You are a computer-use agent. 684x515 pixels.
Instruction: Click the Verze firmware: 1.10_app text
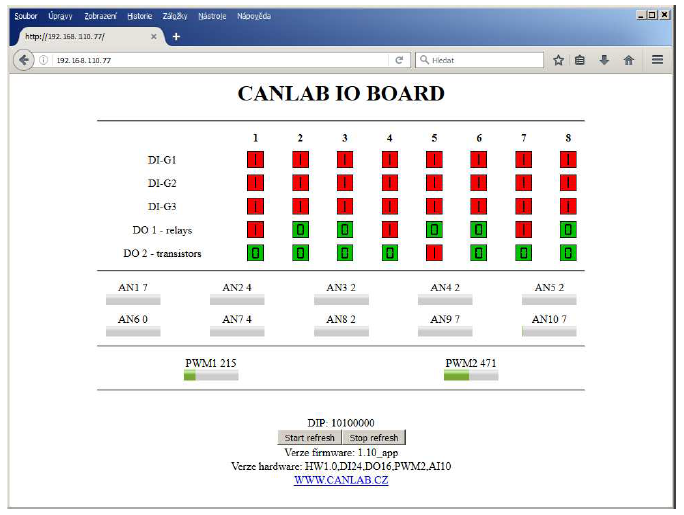tap(341, 452)
